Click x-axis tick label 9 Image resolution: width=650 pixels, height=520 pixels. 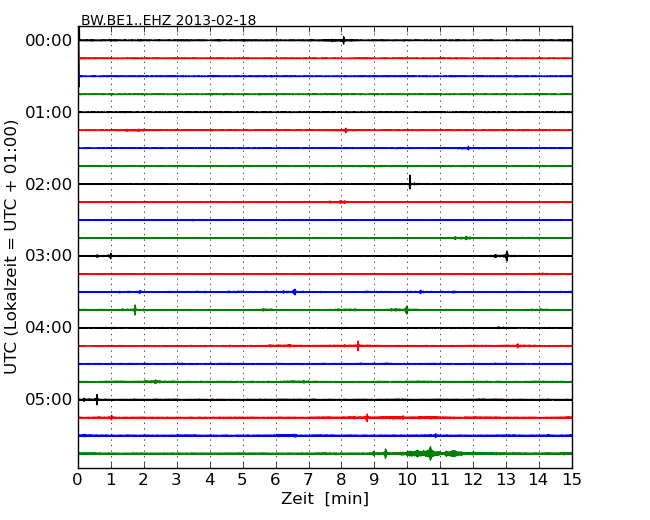pos(374,480)
